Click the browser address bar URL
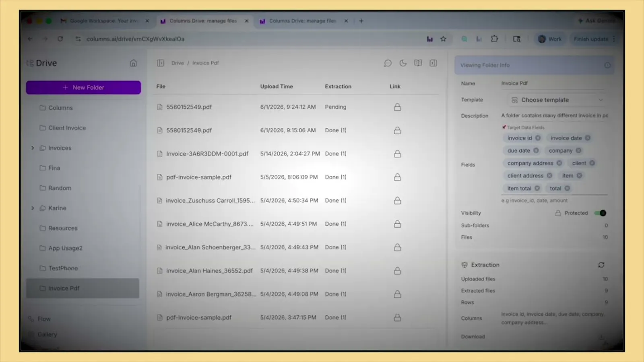 (135, 39)
